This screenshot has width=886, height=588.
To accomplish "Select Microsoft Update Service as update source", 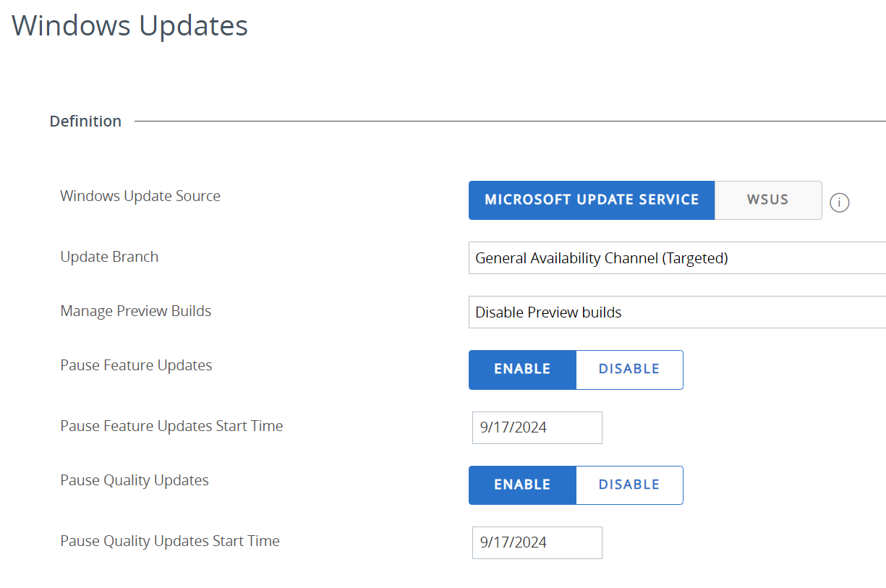I will (592, 200).
